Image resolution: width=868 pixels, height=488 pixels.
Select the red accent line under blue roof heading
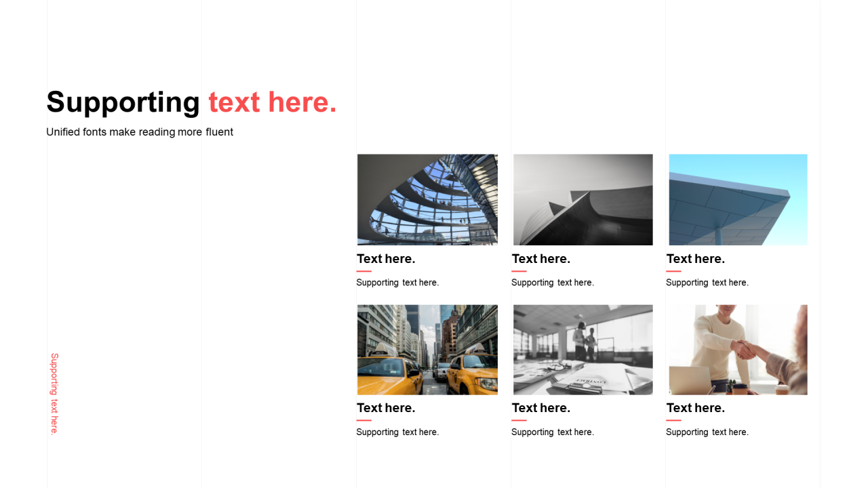tap(673, 271)
